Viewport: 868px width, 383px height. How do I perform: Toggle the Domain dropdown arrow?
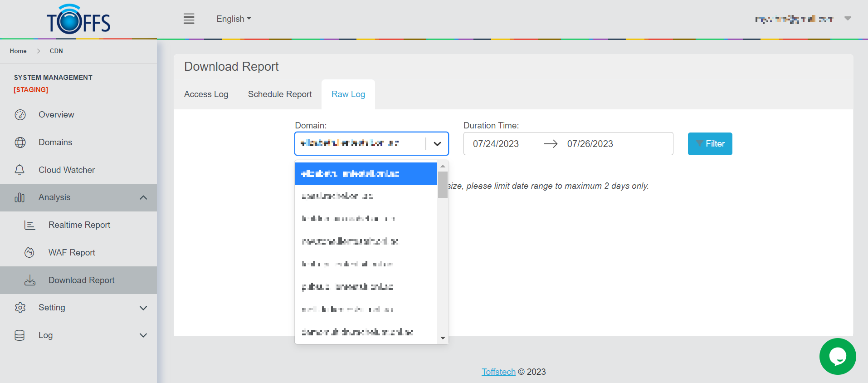point(437,144)
